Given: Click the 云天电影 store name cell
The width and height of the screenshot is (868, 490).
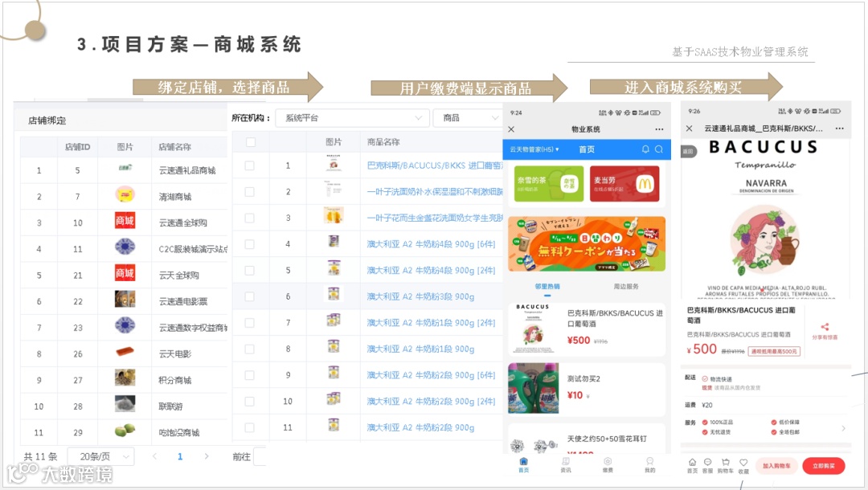Looking at the screenshot, I should coord(175,354).
